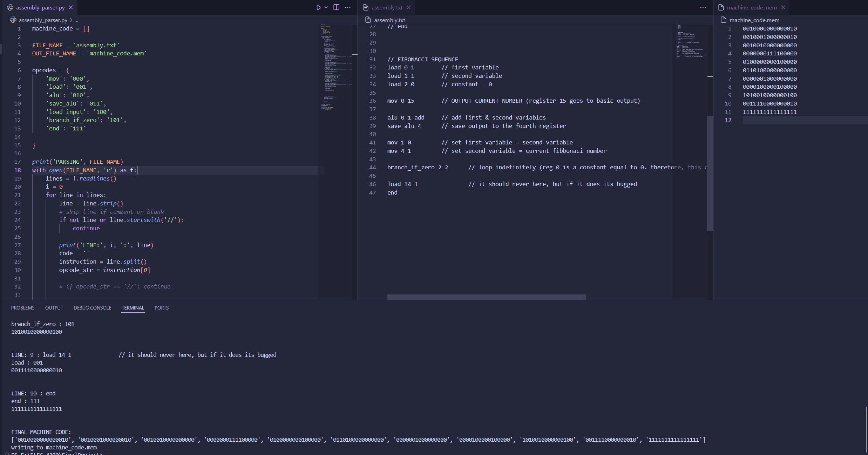
Task: Select the TERMINAL panel tab
Action: tap(133, 308)
